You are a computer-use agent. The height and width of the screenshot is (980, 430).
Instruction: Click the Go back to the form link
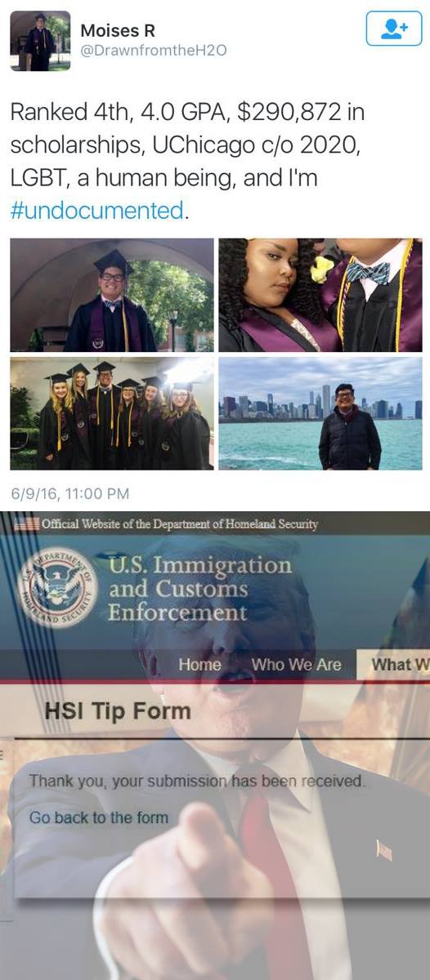99,817
